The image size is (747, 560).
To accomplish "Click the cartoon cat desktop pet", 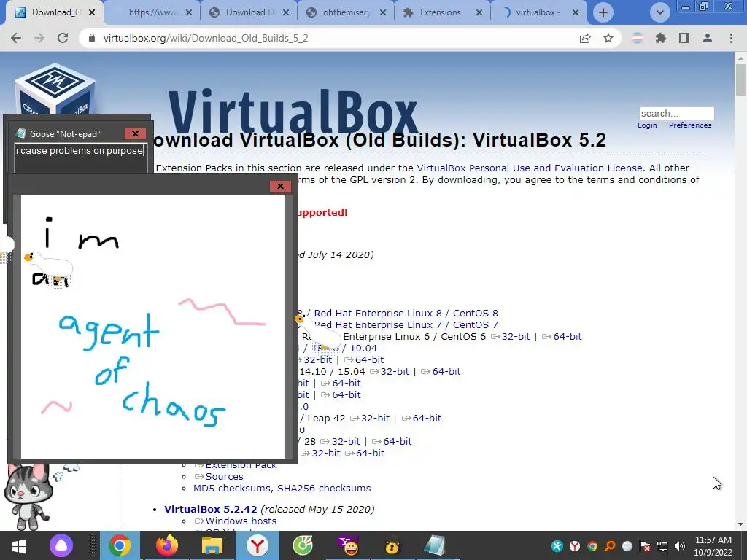I will tap(27, 497).
